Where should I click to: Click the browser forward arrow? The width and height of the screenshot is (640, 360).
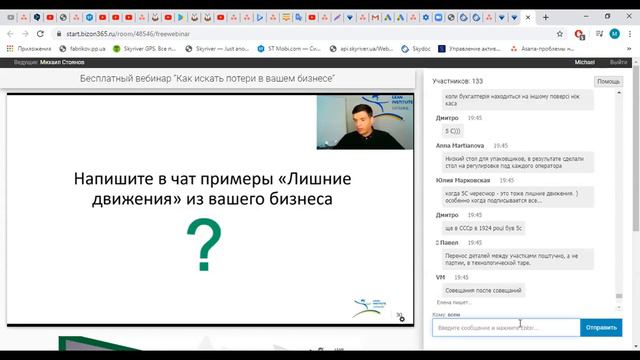(x=25, y=34)
